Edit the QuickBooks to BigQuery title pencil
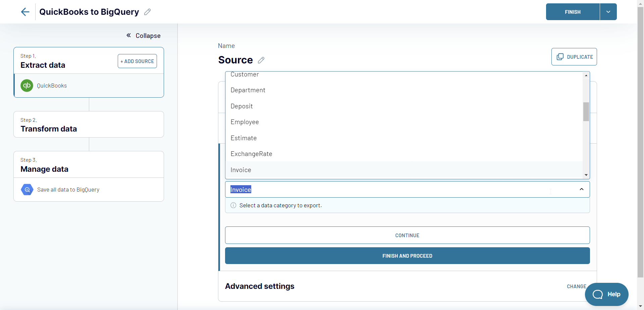This screenshot has height=310, width=644. (x=147, y=12)
